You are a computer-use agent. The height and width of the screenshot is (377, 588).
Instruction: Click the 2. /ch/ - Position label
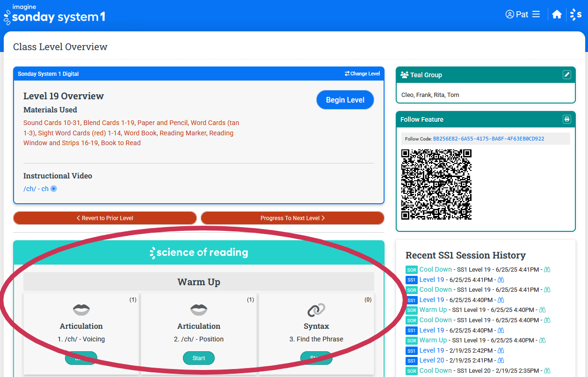(199, 339)
